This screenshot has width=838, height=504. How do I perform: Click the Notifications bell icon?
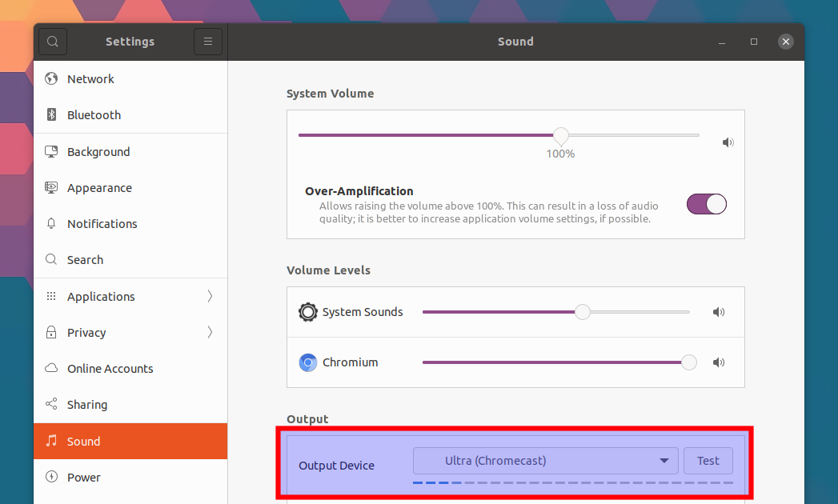[50, 223]
